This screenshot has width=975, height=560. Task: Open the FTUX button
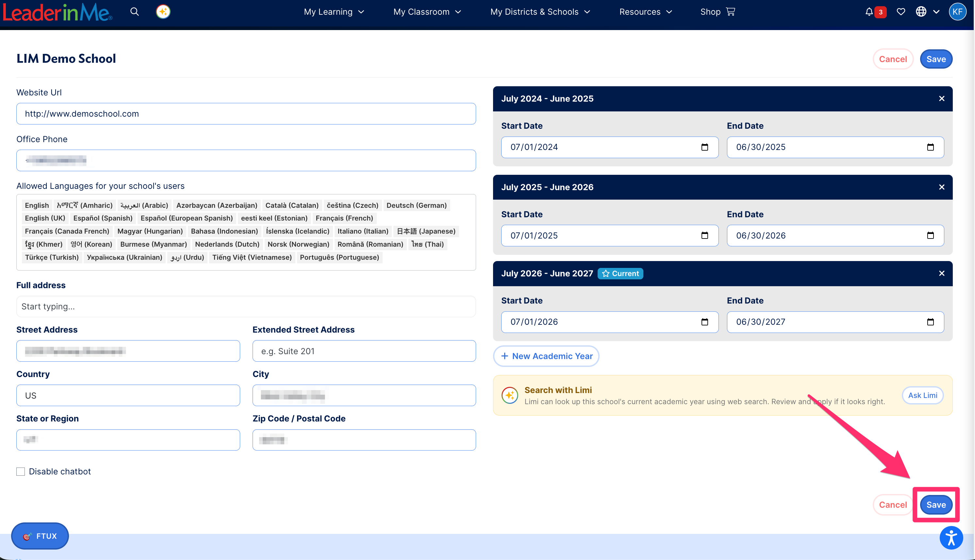point(40,536)
